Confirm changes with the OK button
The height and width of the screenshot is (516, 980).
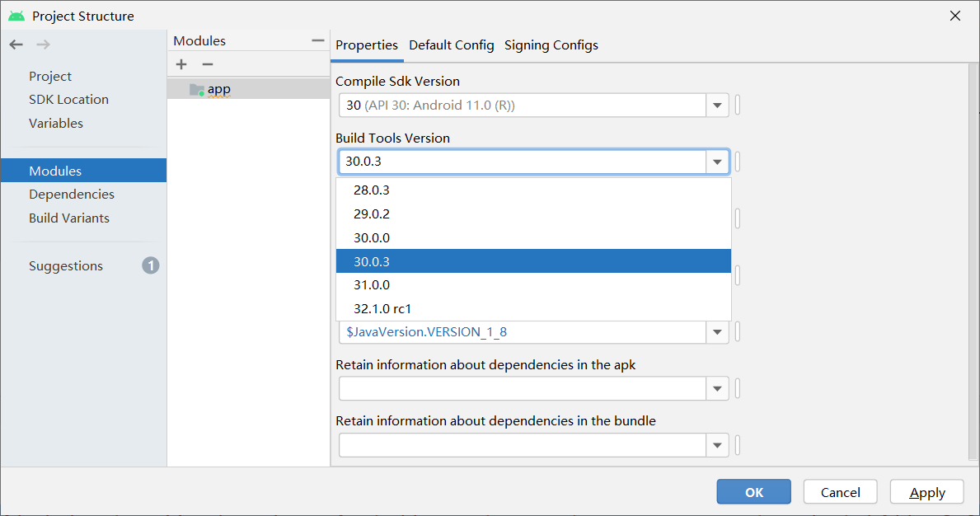pyautogui.click(x=753, y=491)
